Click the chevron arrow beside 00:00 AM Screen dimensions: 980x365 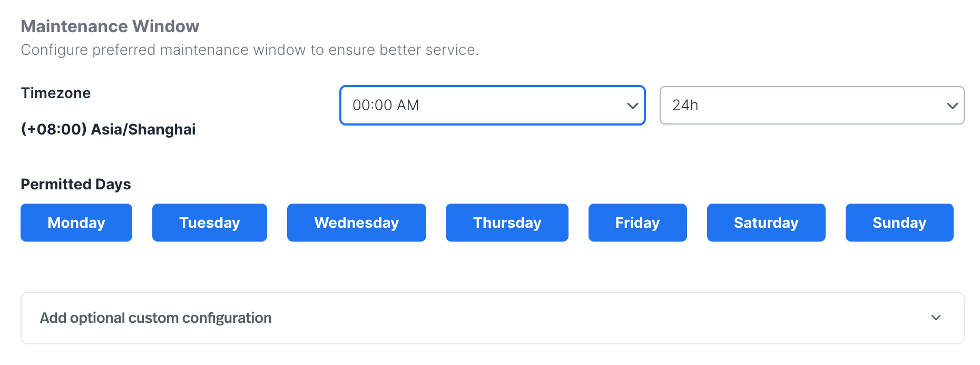[632, 106]
